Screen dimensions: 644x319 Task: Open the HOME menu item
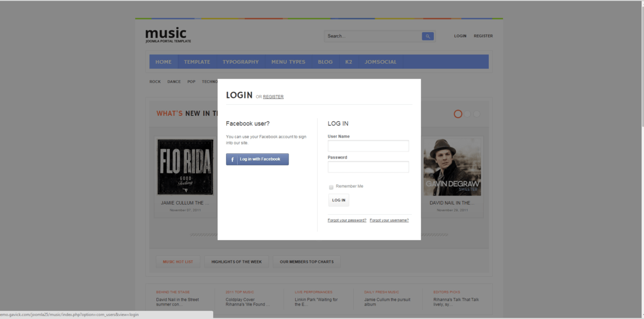163,62
